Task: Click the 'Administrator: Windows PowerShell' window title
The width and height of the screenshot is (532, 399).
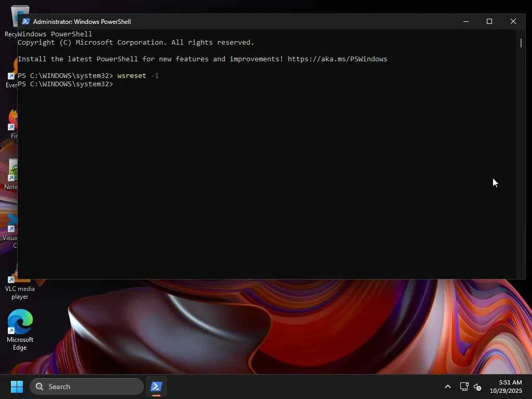Action: (x=82, y=22)
